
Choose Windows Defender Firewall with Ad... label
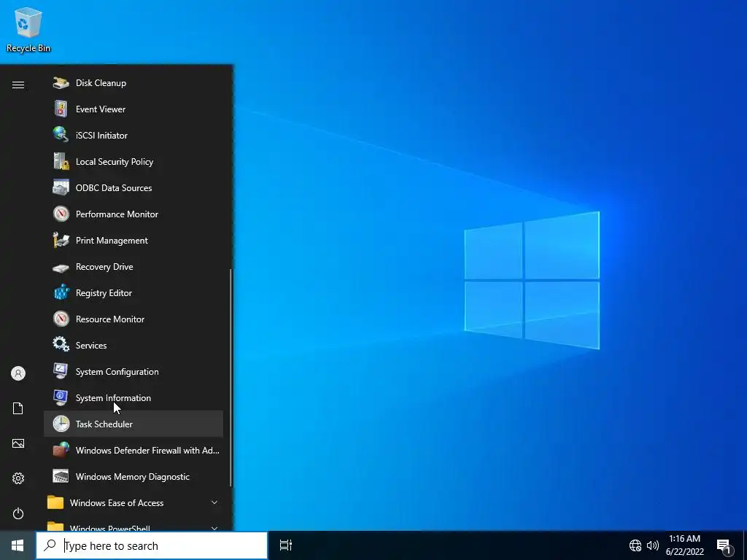pos(147,450)
